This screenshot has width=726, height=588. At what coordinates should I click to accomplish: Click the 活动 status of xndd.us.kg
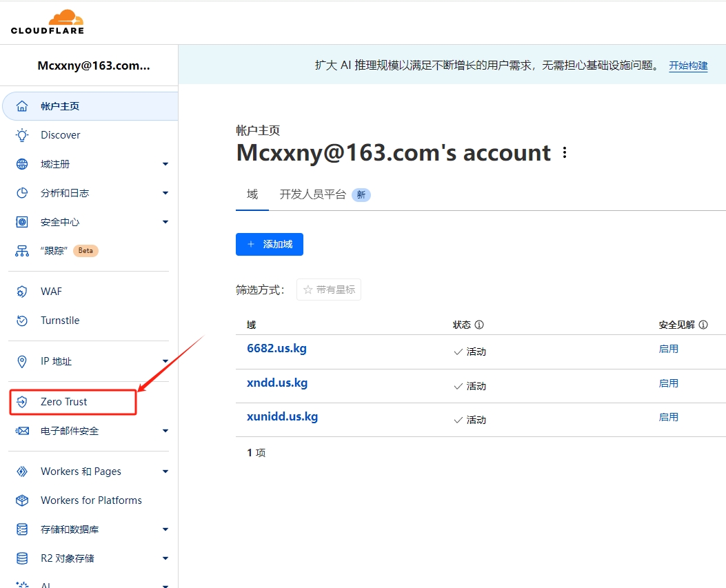point(470,386)
